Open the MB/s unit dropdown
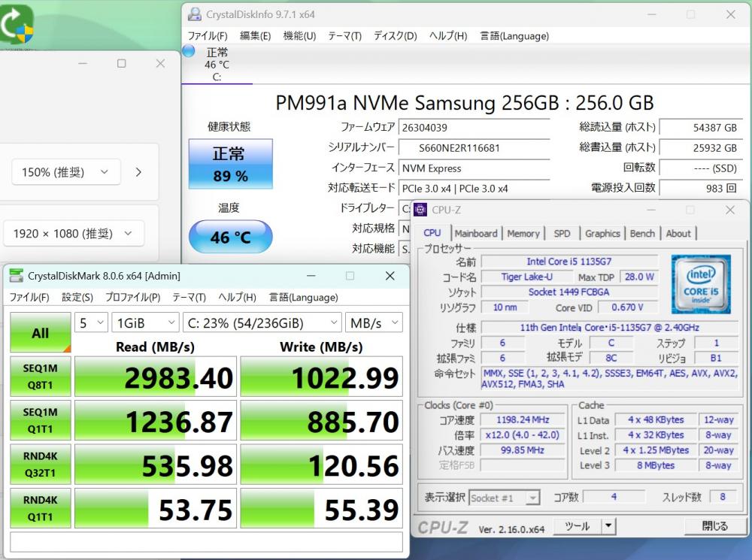 (x=373, y=322)
